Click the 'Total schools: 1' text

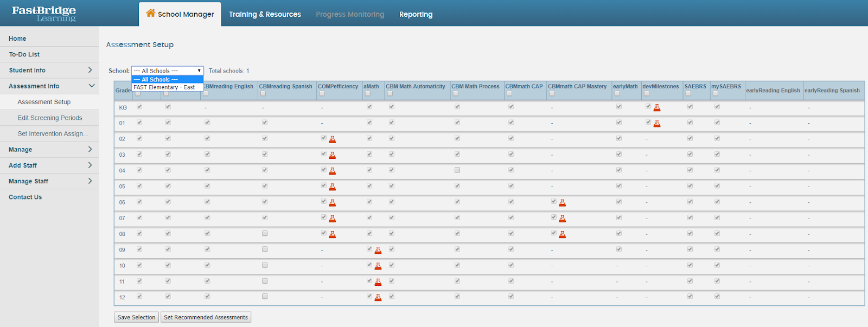click(x=229, y=70)
